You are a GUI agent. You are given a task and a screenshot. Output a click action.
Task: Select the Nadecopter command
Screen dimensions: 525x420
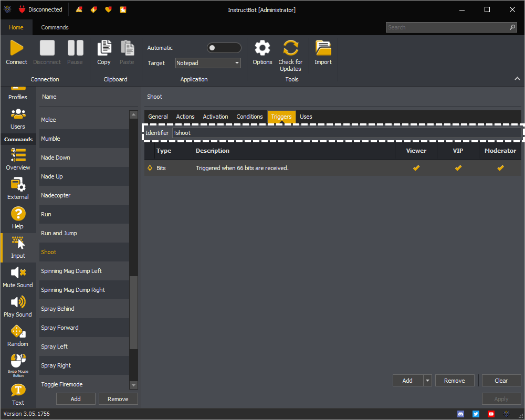(84, 195)
